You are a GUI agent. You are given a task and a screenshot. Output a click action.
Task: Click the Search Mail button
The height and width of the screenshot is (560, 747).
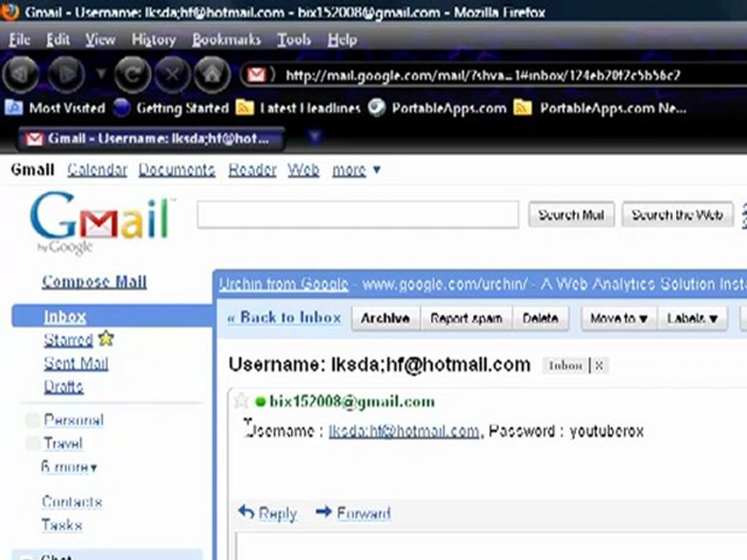pyautogui.click(x=570, y=215)
